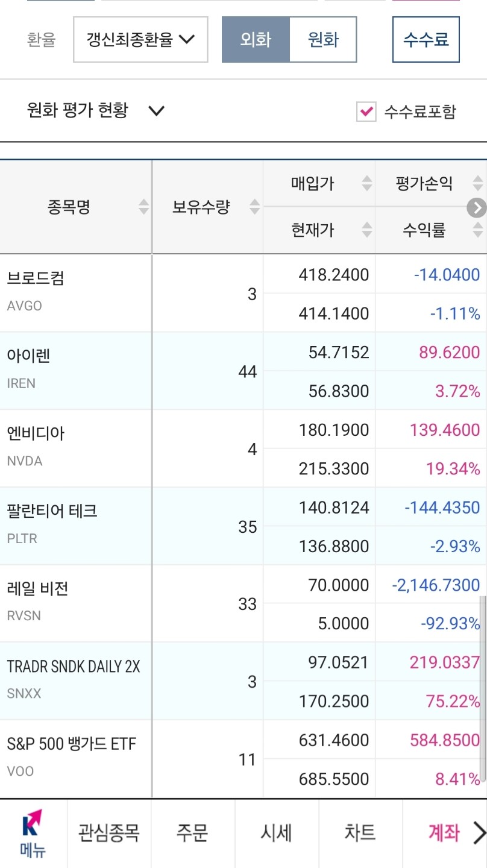Select TRADR SNDK DAILY 2X stock name

[74, 667]
